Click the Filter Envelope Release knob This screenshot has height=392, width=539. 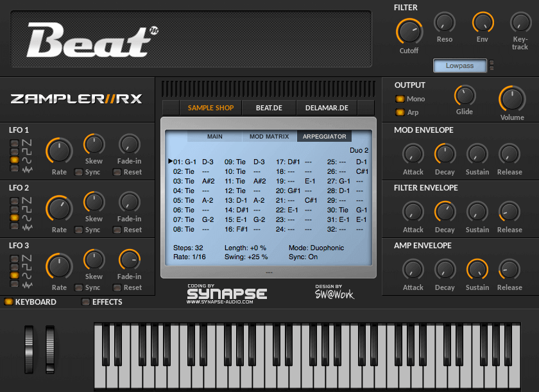[x=509, y=212]
